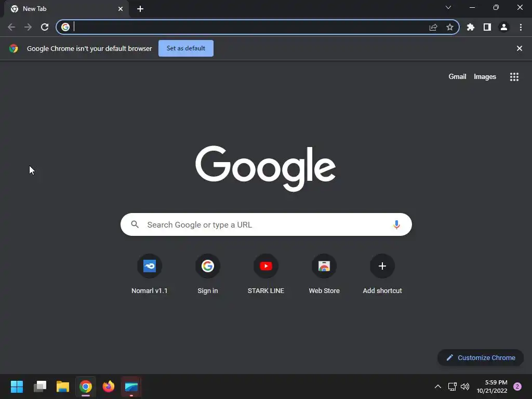
Task: Open File Explorer from taskbar
Action: 63,387
